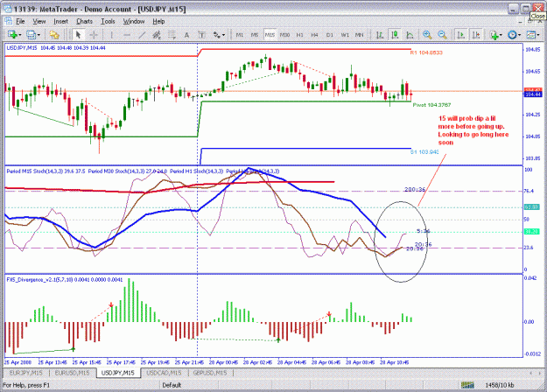Toggle the M15 timeframe button
547x392 pixels.
270,35
